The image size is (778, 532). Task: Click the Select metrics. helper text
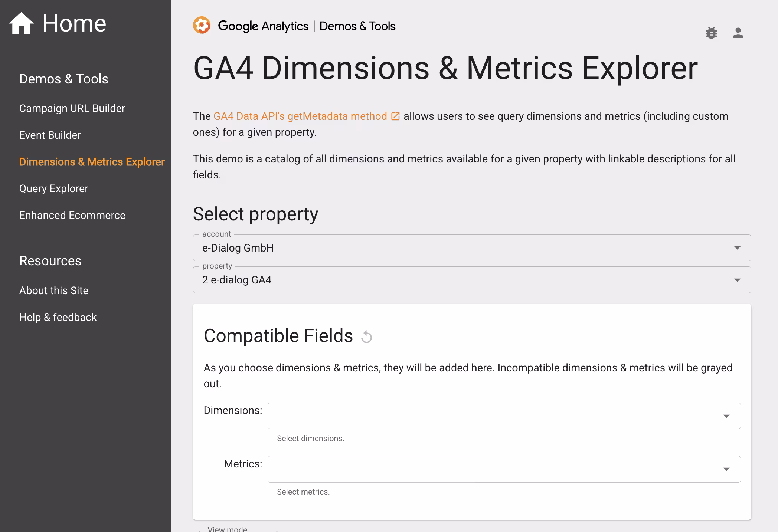(303, 492)
